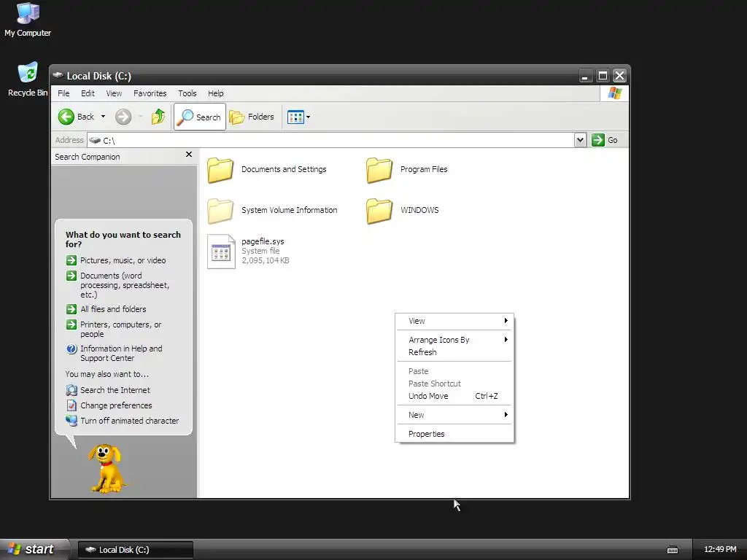Viewport: 747px width, 560px height.
Task: Select the WINDOWS folder icon
Action: (379, 211)
